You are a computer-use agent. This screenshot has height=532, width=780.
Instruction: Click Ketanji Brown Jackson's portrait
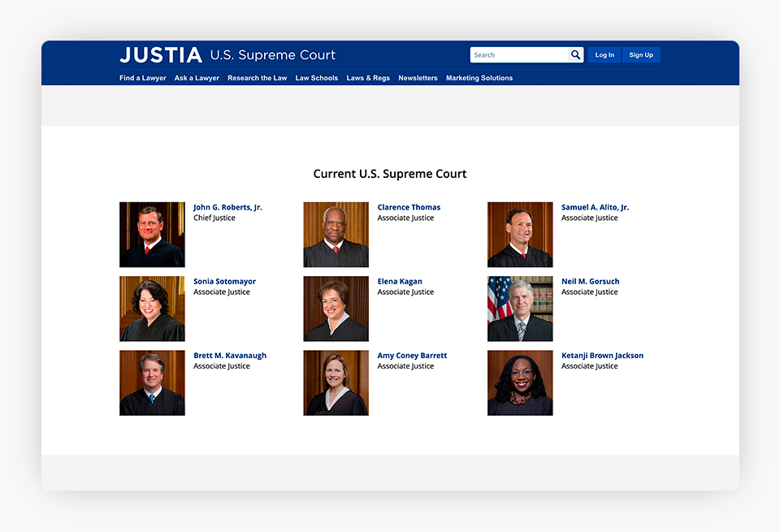520,383
